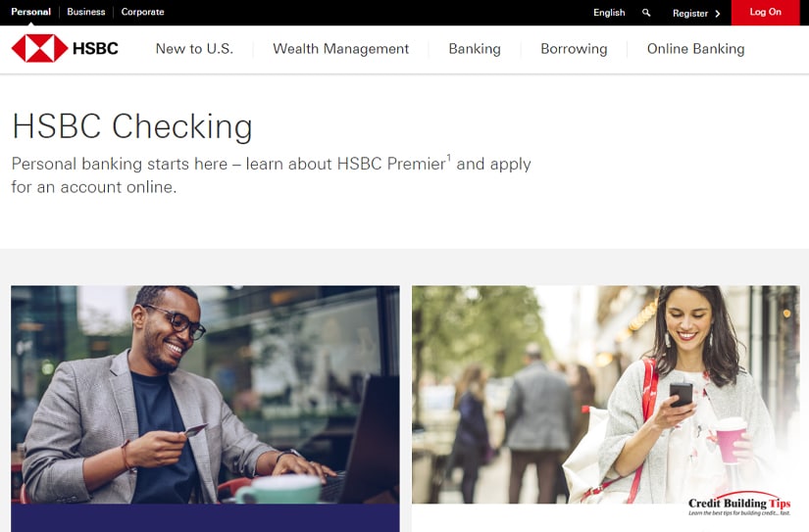Click the Credit Building Tips watermark logo

[738, 505]
